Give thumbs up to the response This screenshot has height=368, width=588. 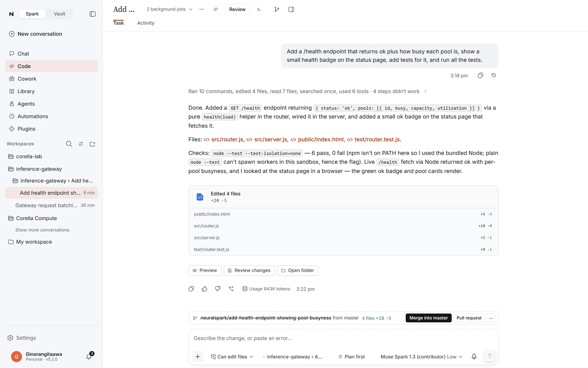(205, 289)
